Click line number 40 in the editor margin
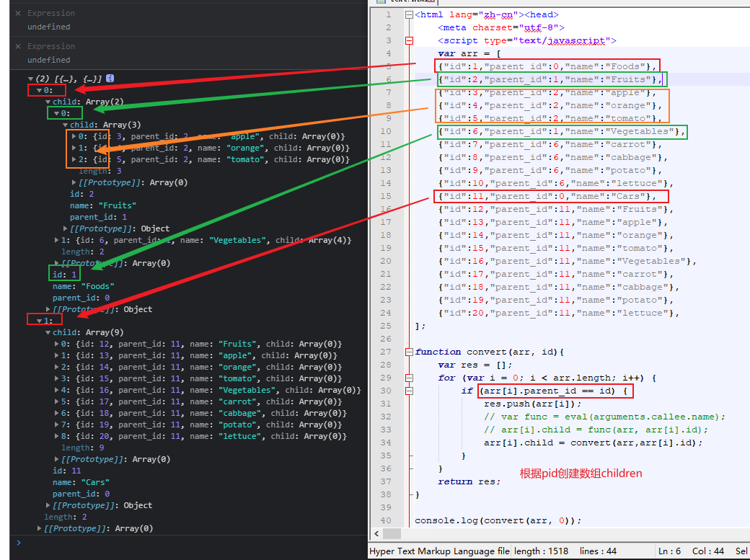This screenshot has height=560, width=750. pos(386,521)
